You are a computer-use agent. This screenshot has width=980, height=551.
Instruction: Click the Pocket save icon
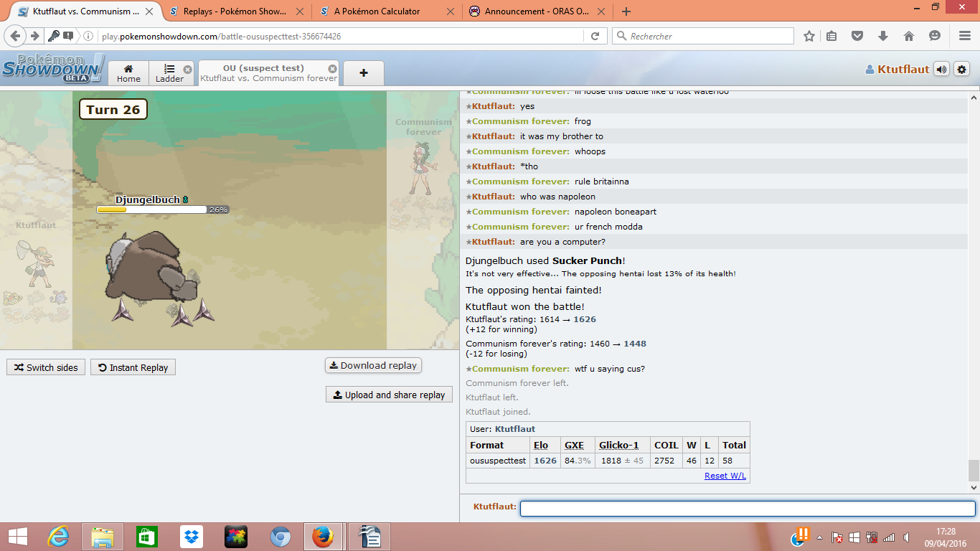[857, 36]
